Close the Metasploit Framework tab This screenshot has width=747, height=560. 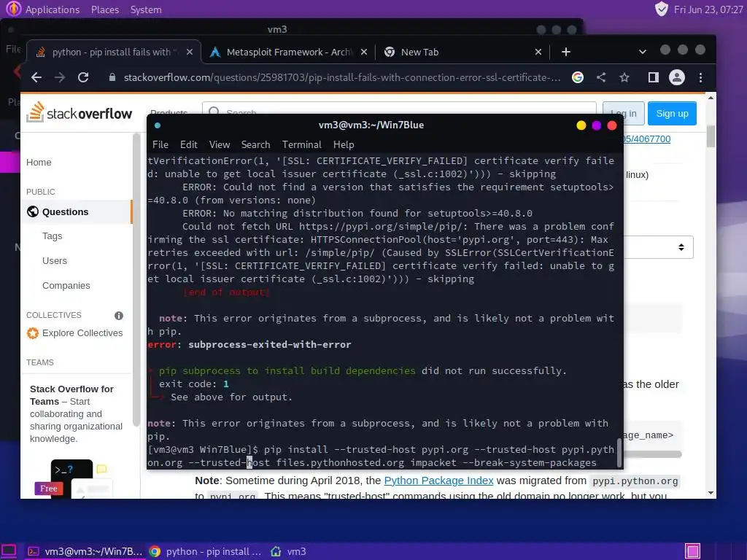tap(364, 52)
